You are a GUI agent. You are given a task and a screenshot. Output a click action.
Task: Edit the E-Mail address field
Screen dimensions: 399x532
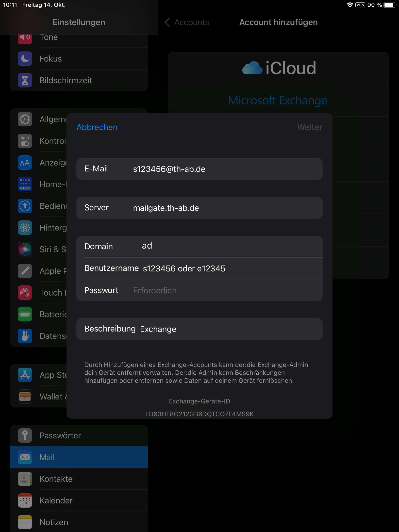pos(199,169)
